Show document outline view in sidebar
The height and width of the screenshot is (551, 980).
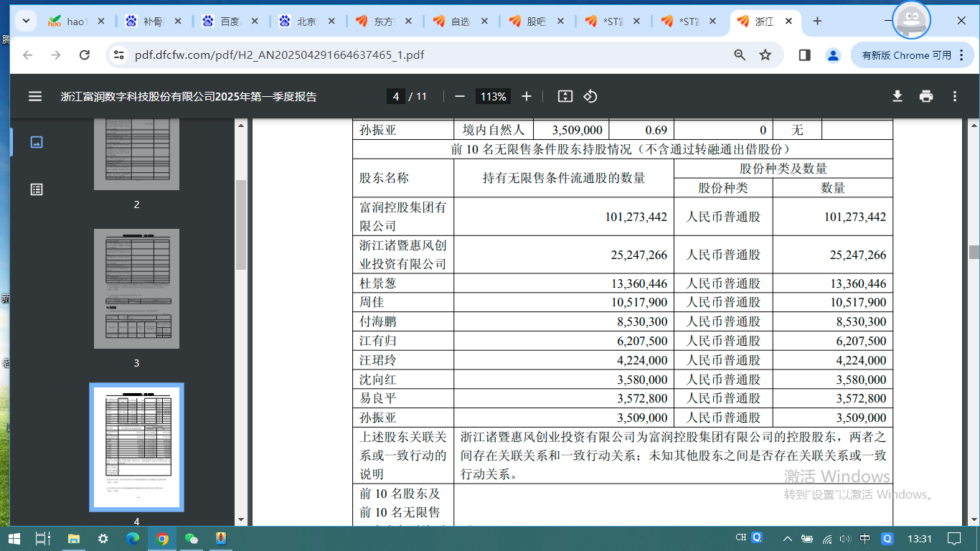[37, 189]
